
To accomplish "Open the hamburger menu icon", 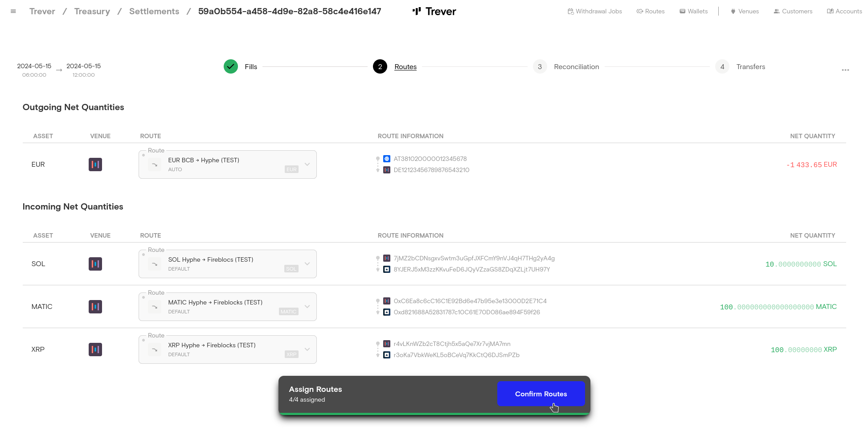I will (x=13, y=12).
